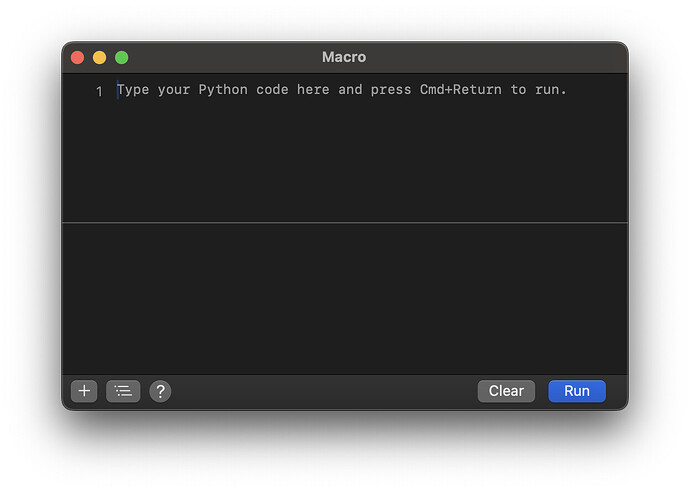Click the divider between editor and output
The height and width of the screenshot is (492, 690).
[x=345, y=222]
